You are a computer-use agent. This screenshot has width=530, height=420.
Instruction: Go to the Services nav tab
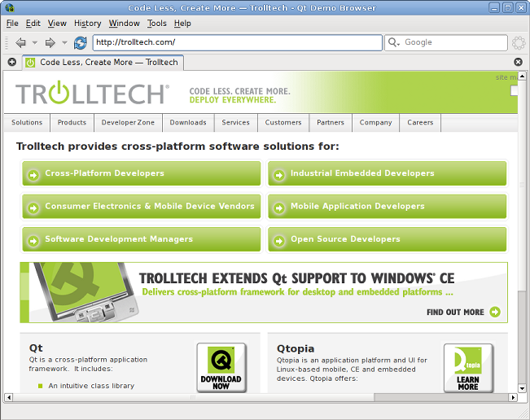[x=235, y=123]
